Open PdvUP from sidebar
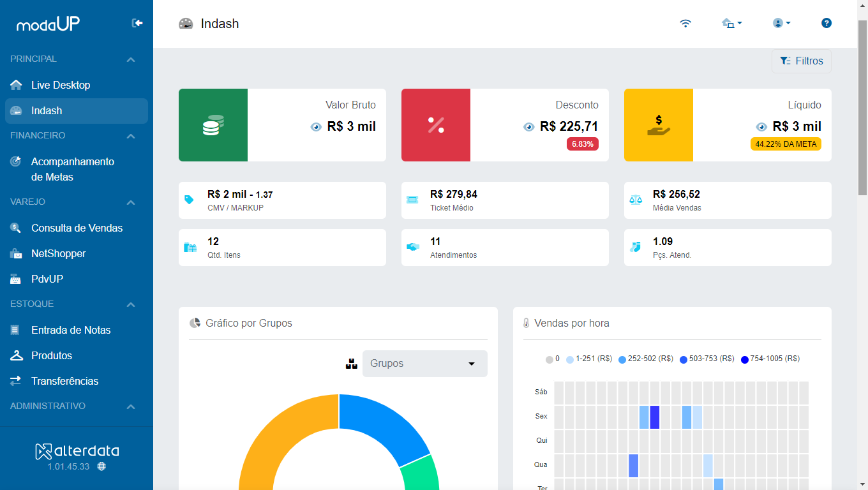Screen dimensions: 868x490 pos(77,279)
